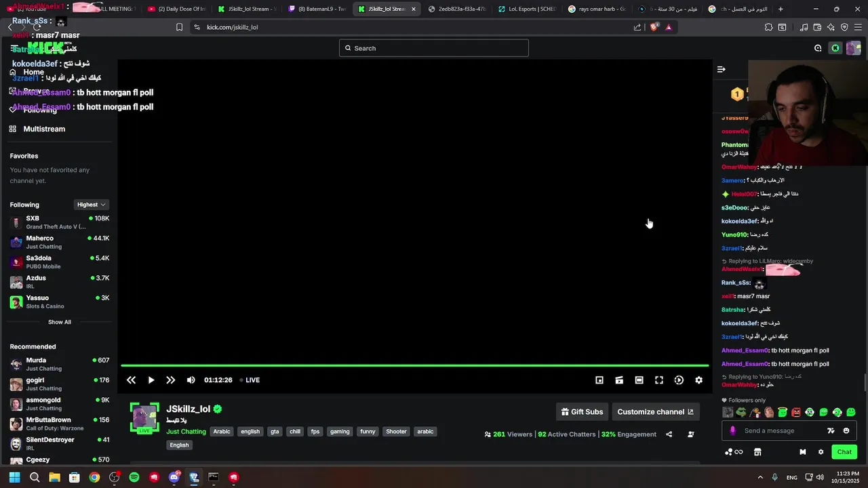Open Sa3dola channel in Following list

click(x=59, y=262)
